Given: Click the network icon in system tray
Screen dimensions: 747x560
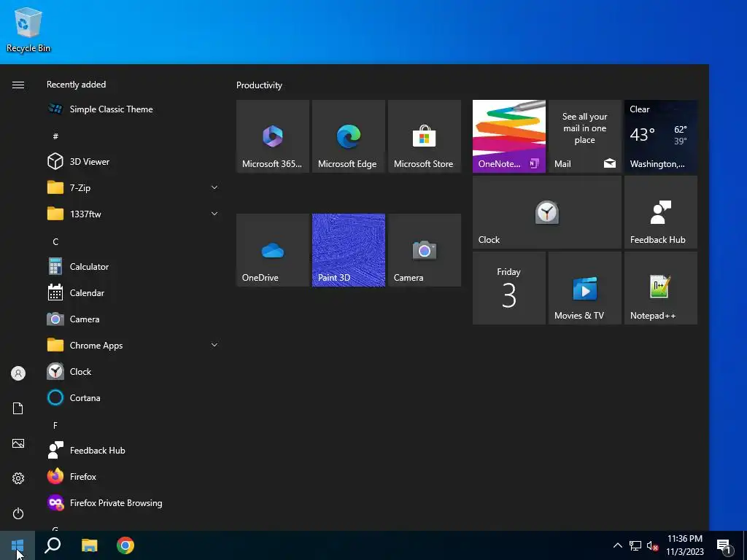Looking at the screenshot, I should tap(635, 545).
